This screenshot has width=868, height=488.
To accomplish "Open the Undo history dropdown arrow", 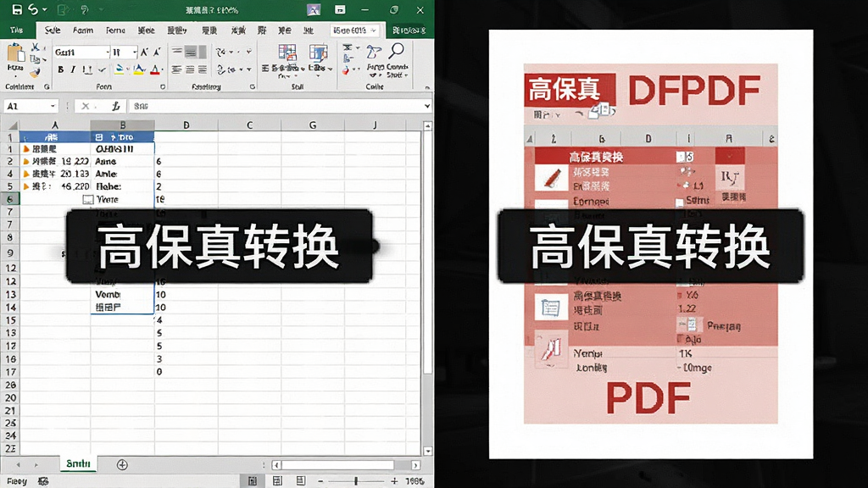I will coord(45,10).
